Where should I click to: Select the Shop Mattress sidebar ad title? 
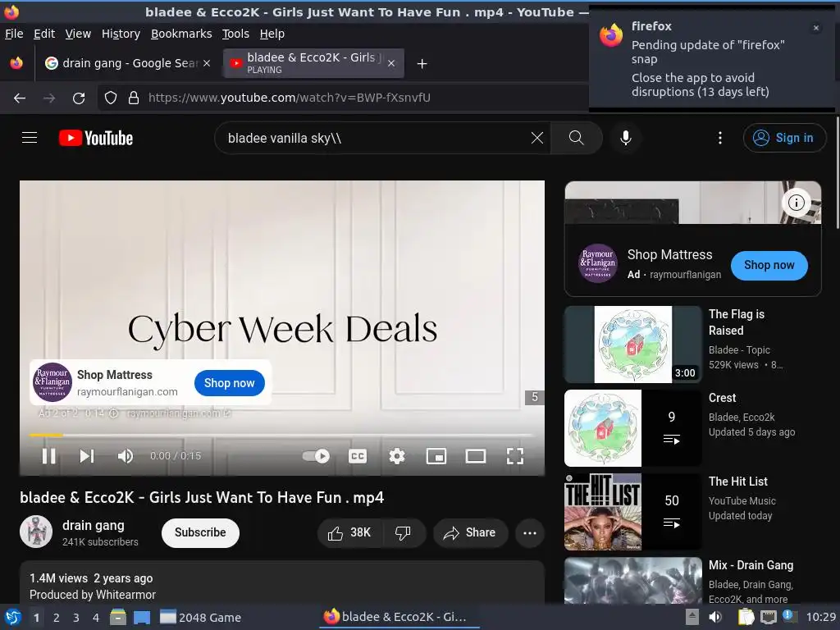[x=669, y=254]
